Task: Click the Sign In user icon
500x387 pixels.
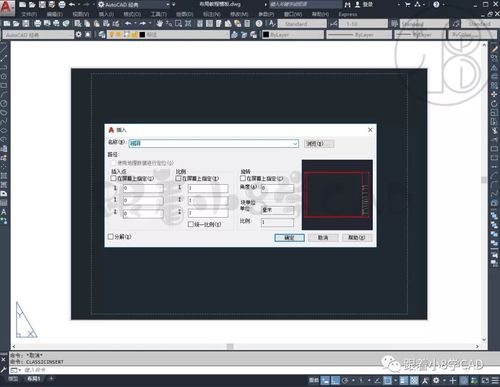Action: coord(358,4)
